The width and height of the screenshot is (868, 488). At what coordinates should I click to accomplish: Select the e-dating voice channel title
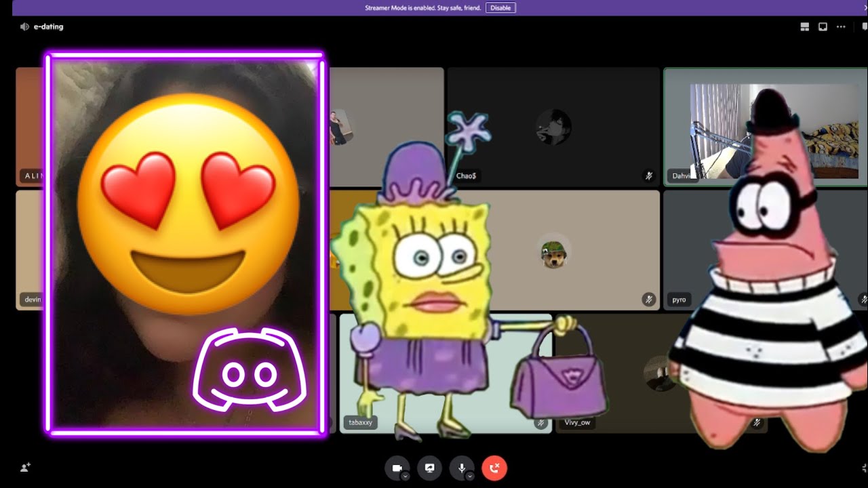[48, 27]
